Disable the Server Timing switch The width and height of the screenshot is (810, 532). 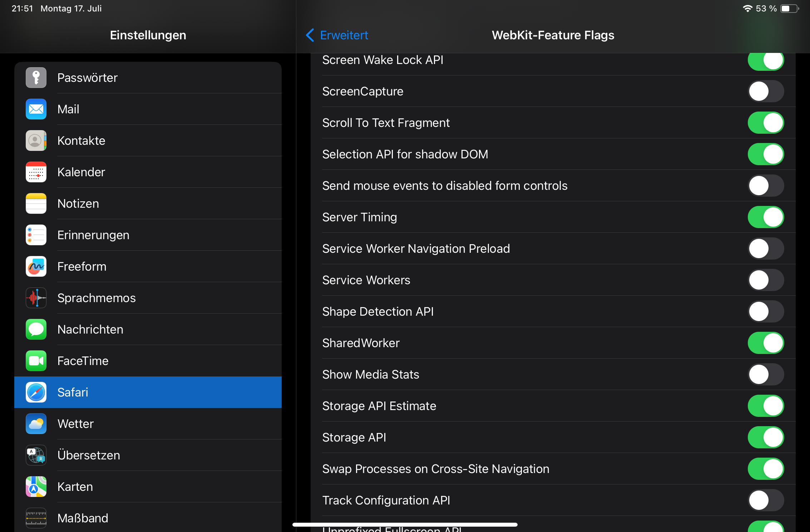[x=766, y=217]
